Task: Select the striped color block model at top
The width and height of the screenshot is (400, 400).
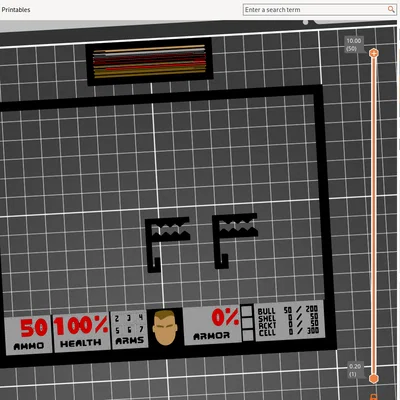Action: (x=150, y=61)
